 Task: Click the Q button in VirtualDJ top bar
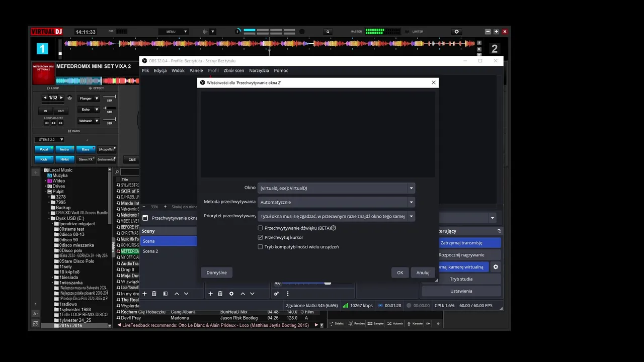[328, 32]
